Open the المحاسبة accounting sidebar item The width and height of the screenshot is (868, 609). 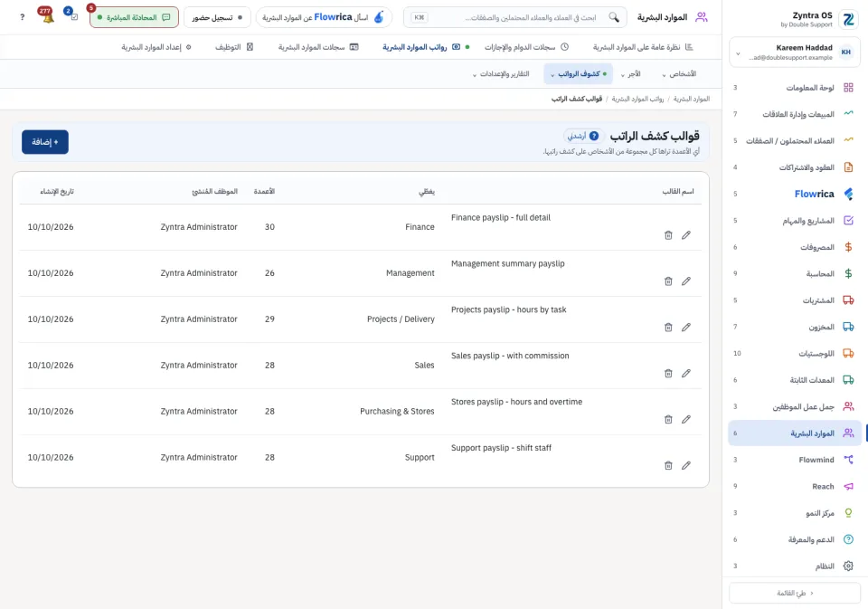795,273
